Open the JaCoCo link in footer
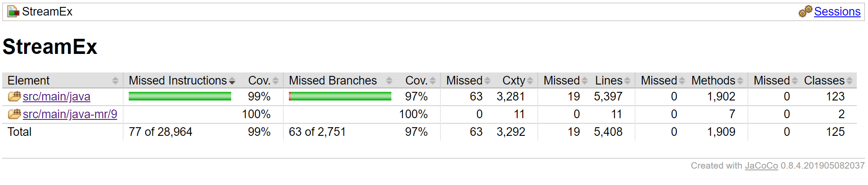This screenshot has height=185, width=868. (x=761, y=166)
